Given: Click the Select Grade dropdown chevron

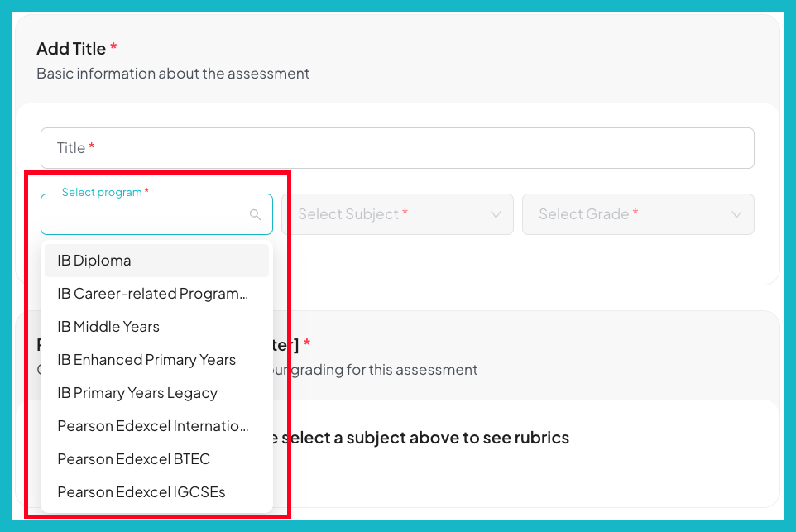Looking at the screenshot, I should click(x=736, y=213).
